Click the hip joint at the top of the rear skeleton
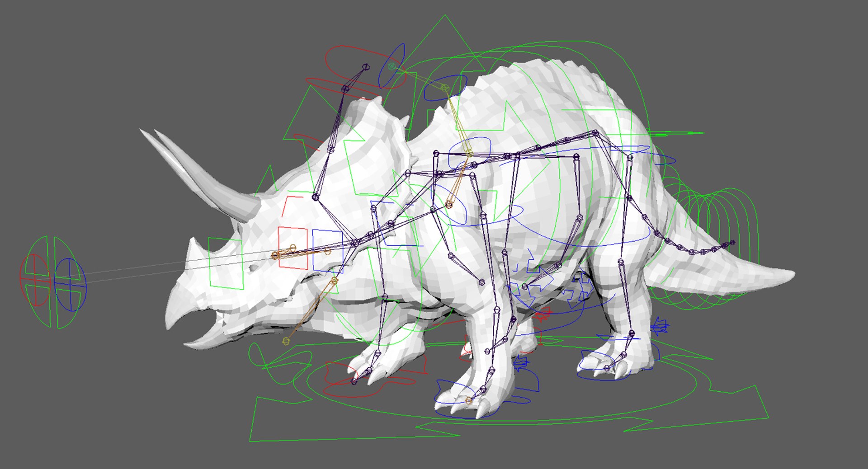This screenshot has height=469, width=868. pos(596,132)
